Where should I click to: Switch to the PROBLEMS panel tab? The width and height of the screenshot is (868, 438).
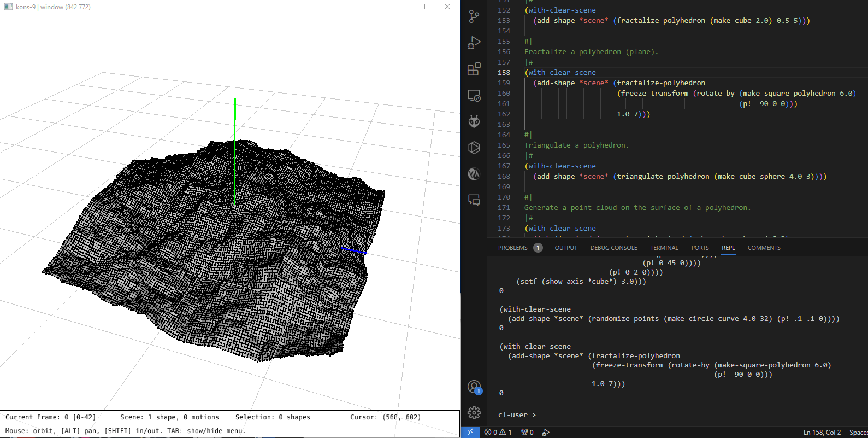(513, 248)
